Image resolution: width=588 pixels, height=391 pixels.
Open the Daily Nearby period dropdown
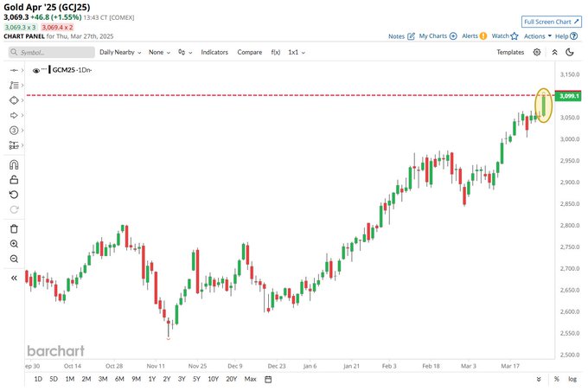120,52
